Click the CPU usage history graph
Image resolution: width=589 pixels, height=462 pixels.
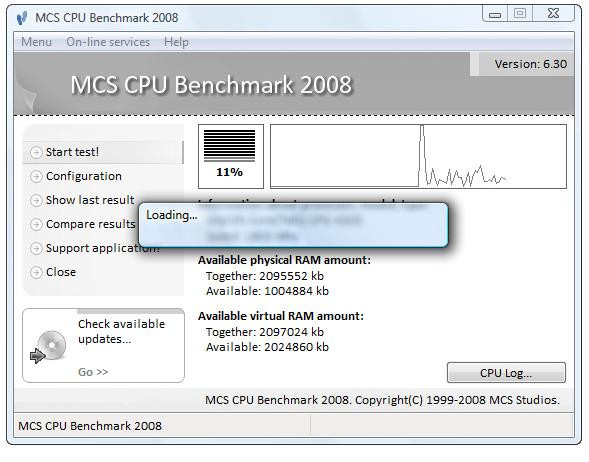[x=418, y=157]
